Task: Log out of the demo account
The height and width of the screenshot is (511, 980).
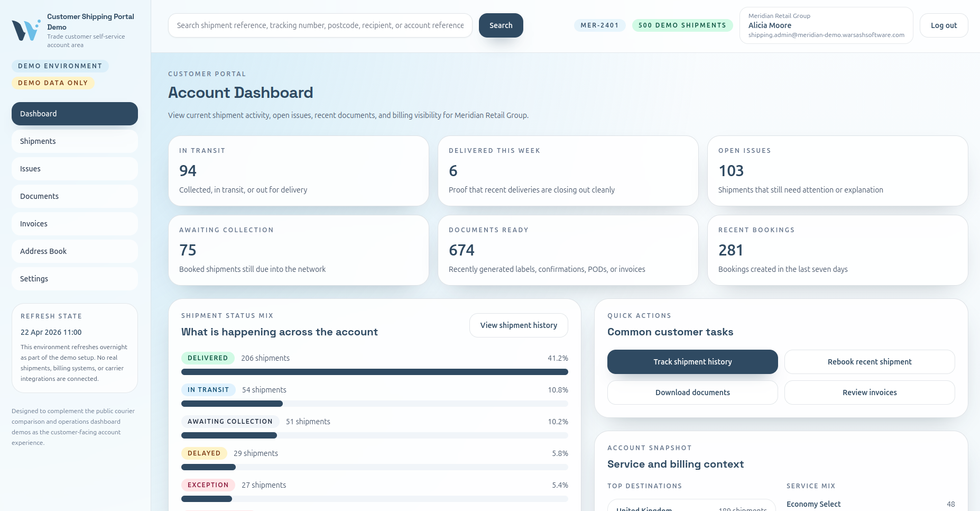Action: [x=944, y=25]
